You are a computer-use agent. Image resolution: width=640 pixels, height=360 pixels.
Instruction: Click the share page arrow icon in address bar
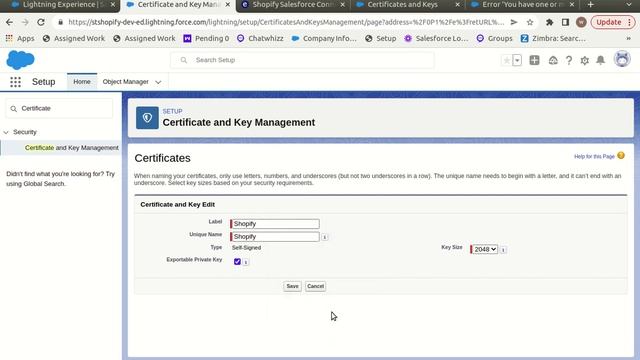point(514,22)
